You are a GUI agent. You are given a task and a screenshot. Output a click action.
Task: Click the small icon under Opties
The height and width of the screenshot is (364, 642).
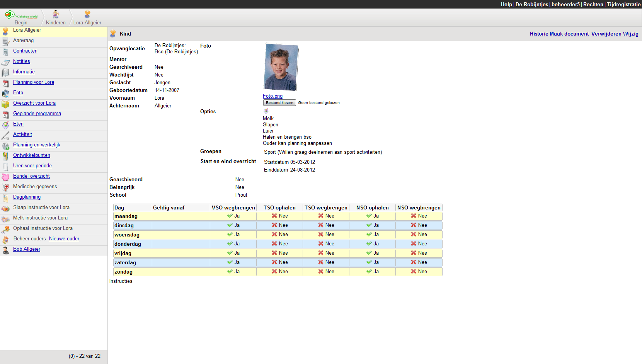(266, 111)
